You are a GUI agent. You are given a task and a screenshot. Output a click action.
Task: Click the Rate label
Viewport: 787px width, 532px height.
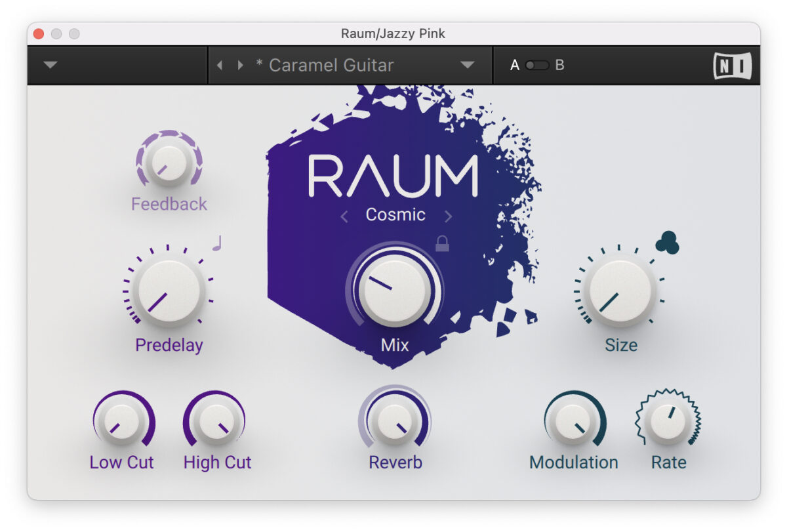click(669, 462)
